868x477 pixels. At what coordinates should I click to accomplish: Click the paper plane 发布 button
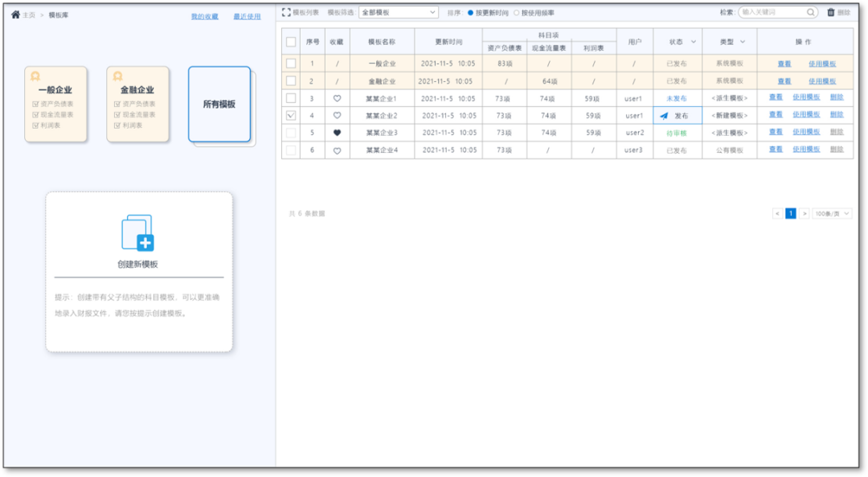point(664,116)
